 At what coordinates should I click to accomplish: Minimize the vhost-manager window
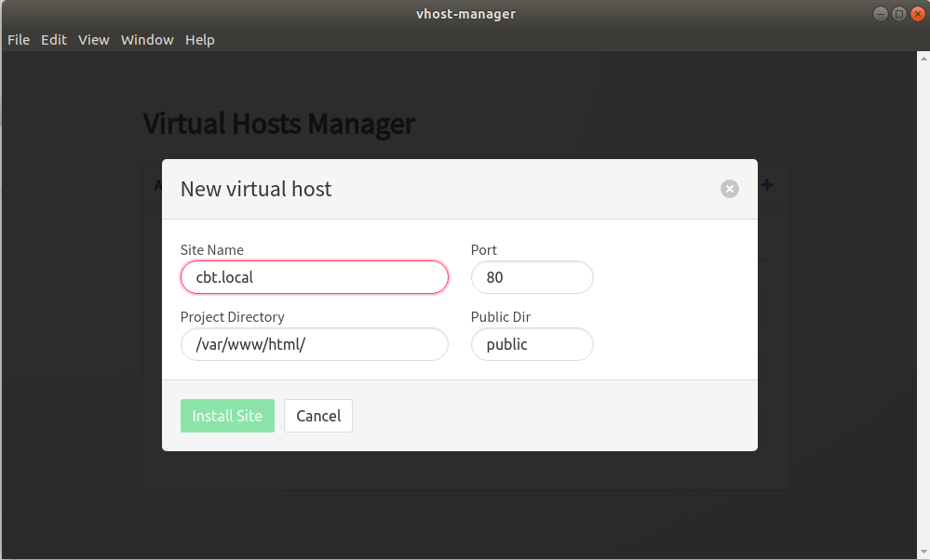[x=881, y=14]
